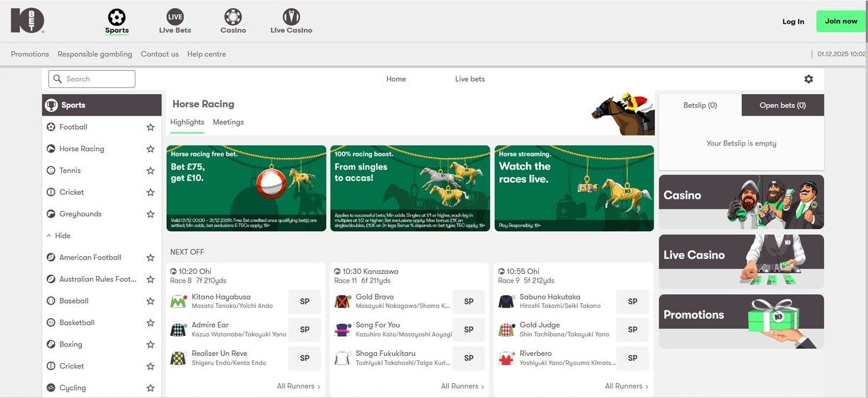Select SP odds for Kitano Hayabusa

pyautogui.click(x=305, y=302)
